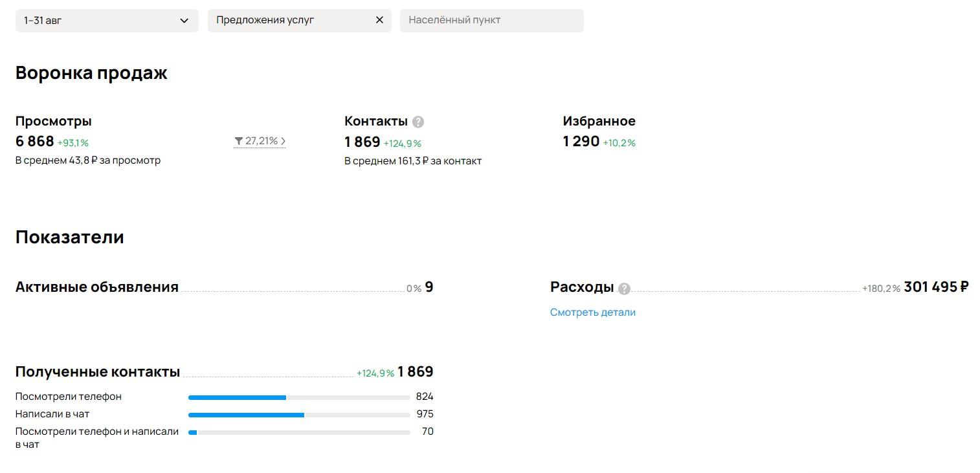Select the Контакты heading text
This screenshot has width=980, height=473.
coord(376,121)
